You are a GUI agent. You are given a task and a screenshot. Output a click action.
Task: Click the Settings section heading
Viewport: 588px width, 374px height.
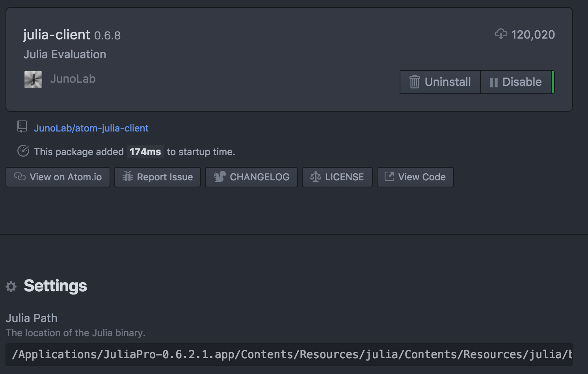pos(55,286)
